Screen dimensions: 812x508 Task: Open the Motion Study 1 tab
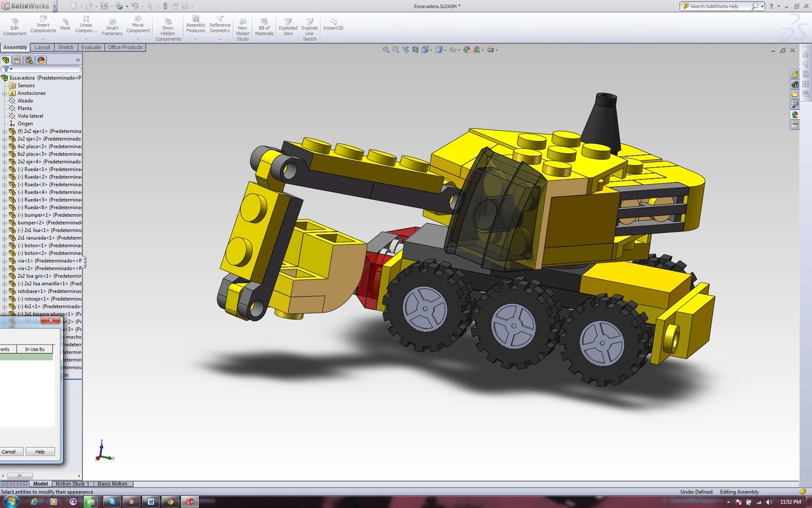[71, 483]
